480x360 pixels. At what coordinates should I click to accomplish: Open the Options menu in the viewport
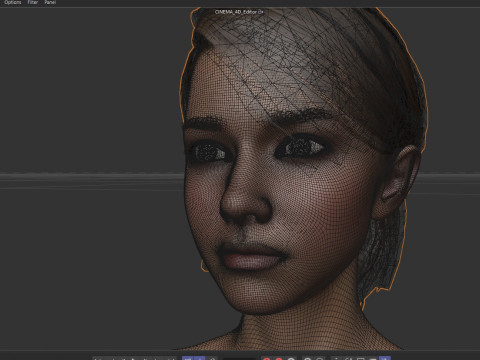[13, 2]
